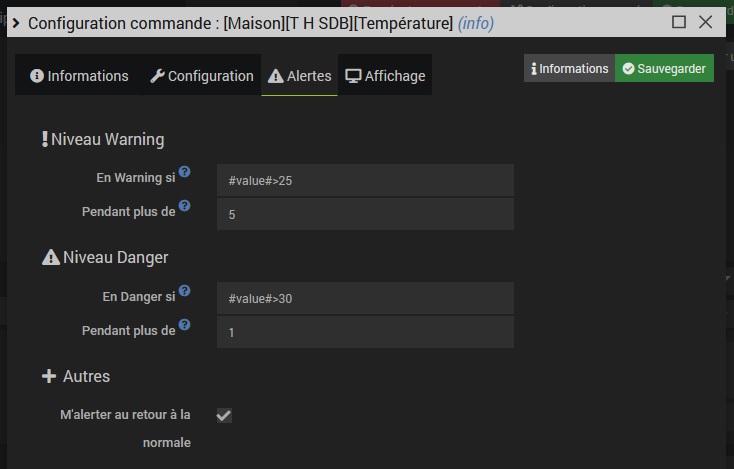
Task: Select the Alertes tab
Action: point(299,76)
